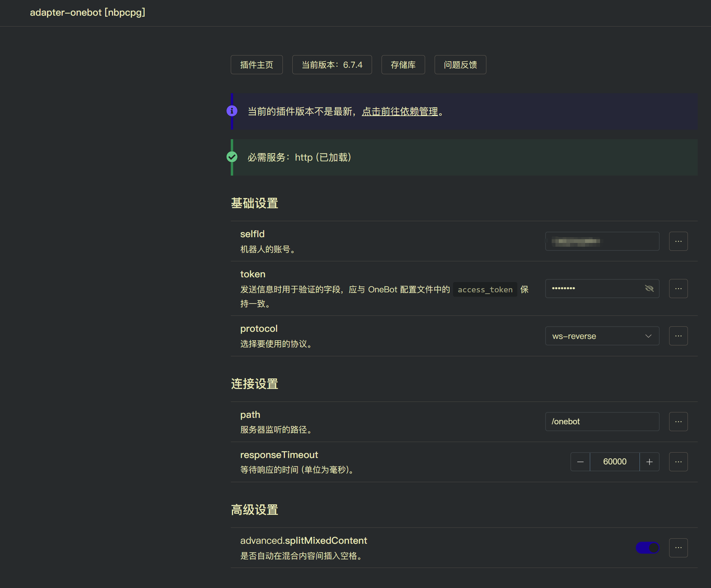Click the 插件主页 button
This screenshot has width=711, height=588.
click(256, 65)
